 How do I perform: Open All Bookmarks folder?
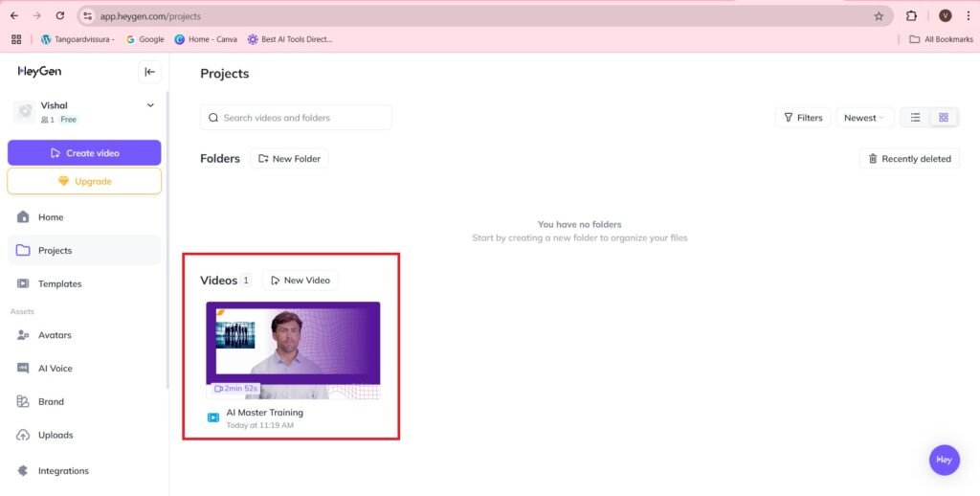click(942, 38)
